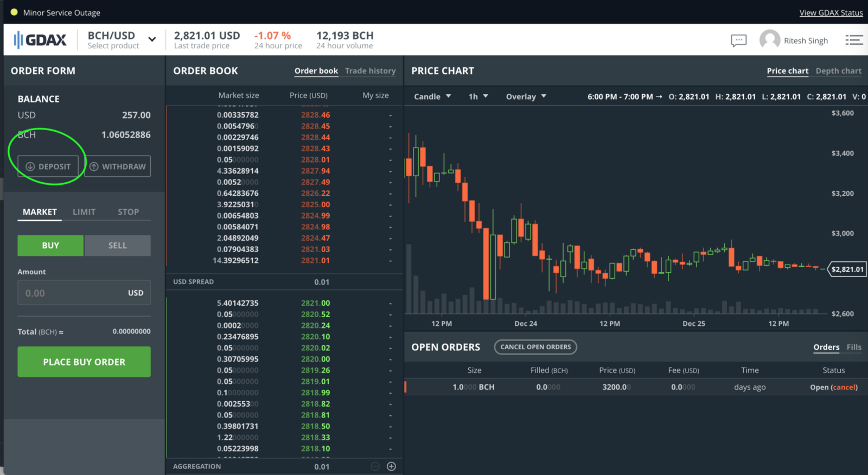The width and height of the screenshot is (868, 475).
Task: Click bid price 2818.10
Action: pyautogui.click(x=315, y=448)
